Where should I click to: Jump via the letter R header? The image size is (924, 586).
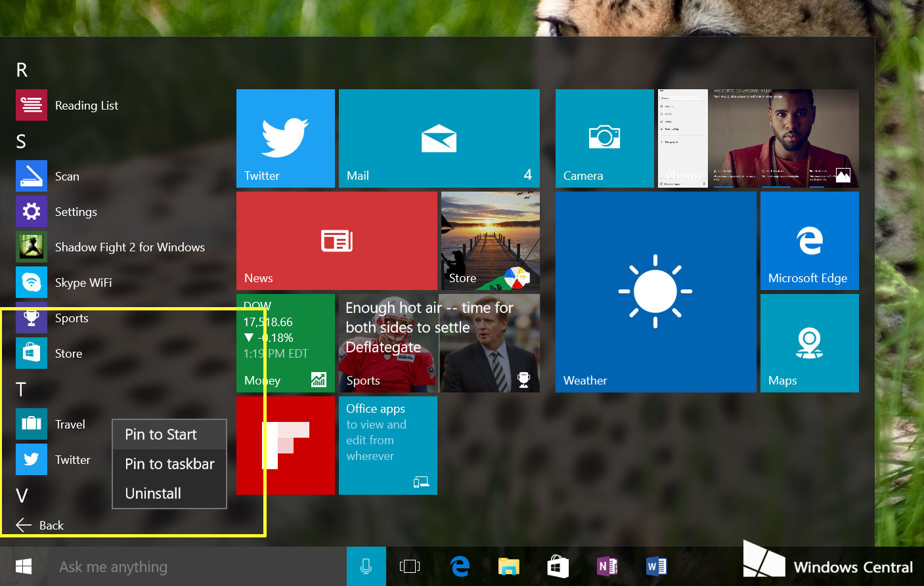click(22, 70)
